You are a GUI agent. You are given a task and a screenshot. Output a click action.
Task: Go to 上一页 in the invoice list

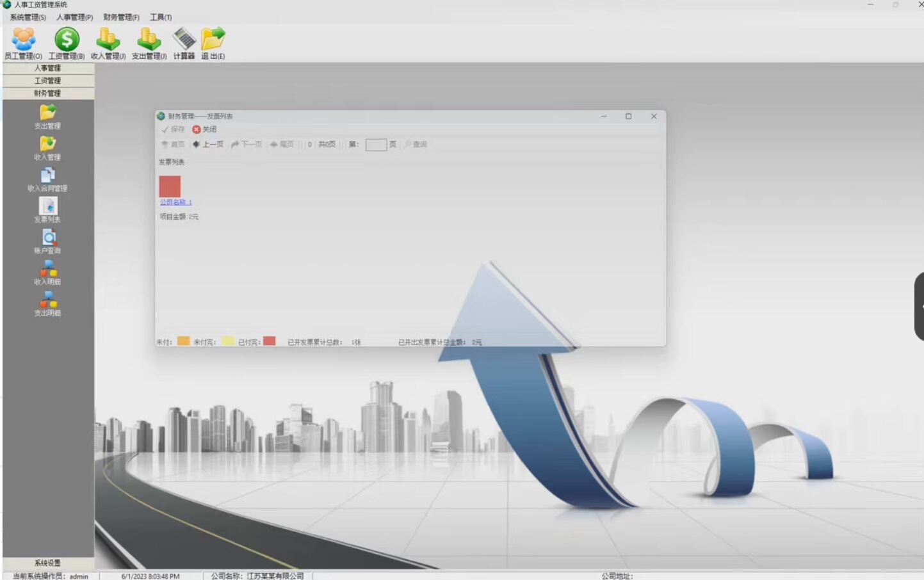[208, 145]
